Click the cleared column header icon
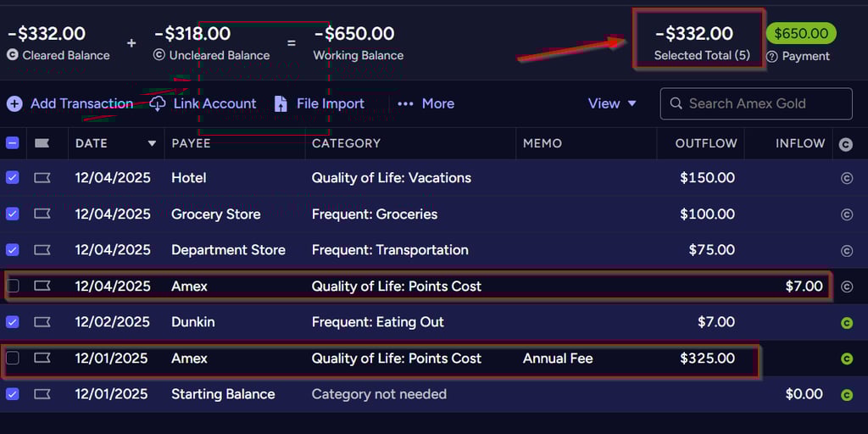Screen dimensions: 868x434 tap(845, 144)
